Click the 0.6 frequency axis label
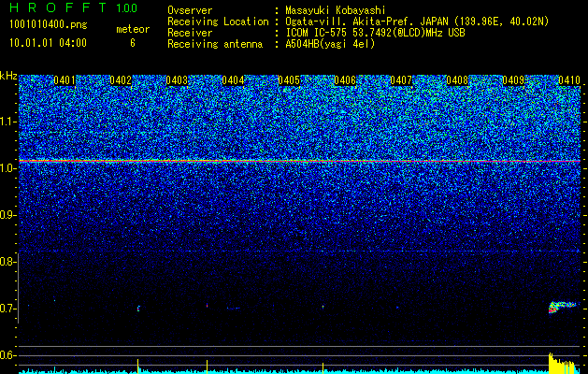 (x=7, y=355)
